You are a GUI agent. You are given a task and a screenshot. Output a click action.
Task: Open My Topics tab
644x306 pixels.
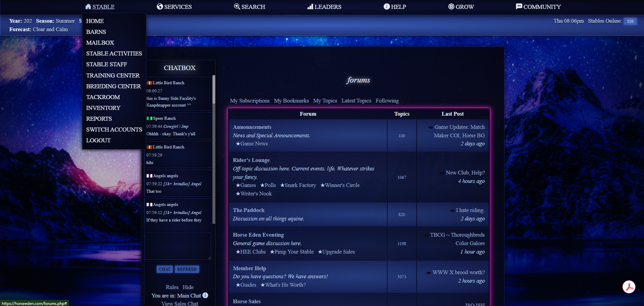[x=325, y=101]
